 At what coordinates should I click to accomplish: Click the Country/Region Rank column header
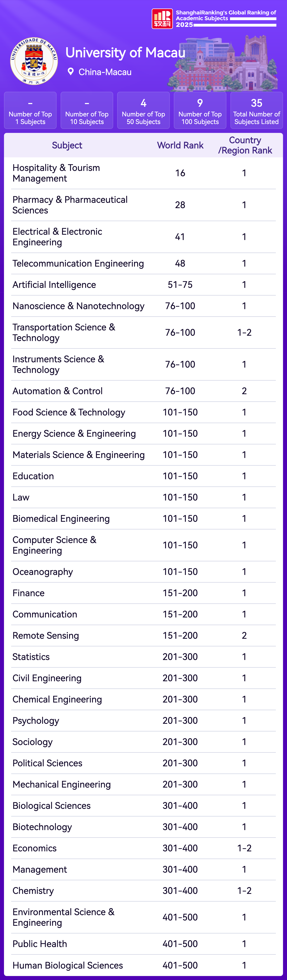pos(245,145)
